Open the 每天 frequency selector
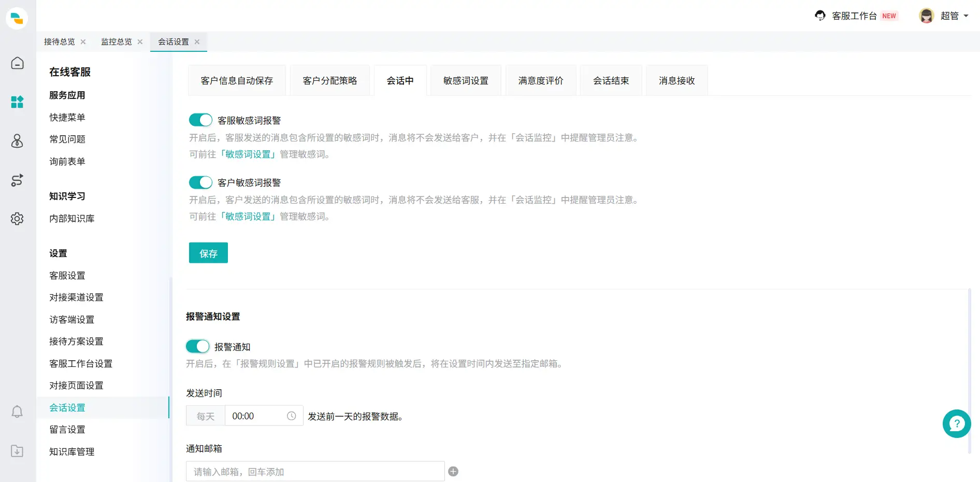This screenshot has height=482, width=980. [206, 416]
